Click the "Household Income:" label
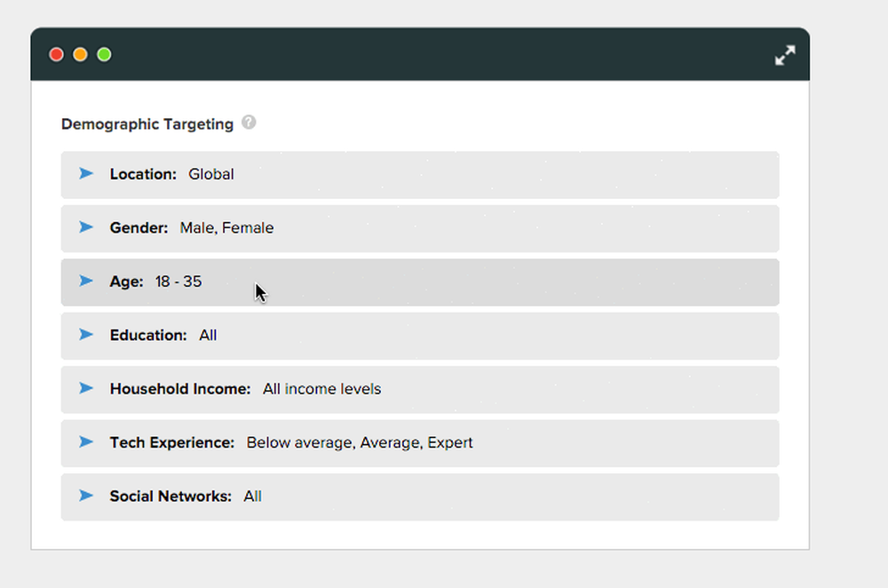888x588 pixels. [x=180, y=389]
